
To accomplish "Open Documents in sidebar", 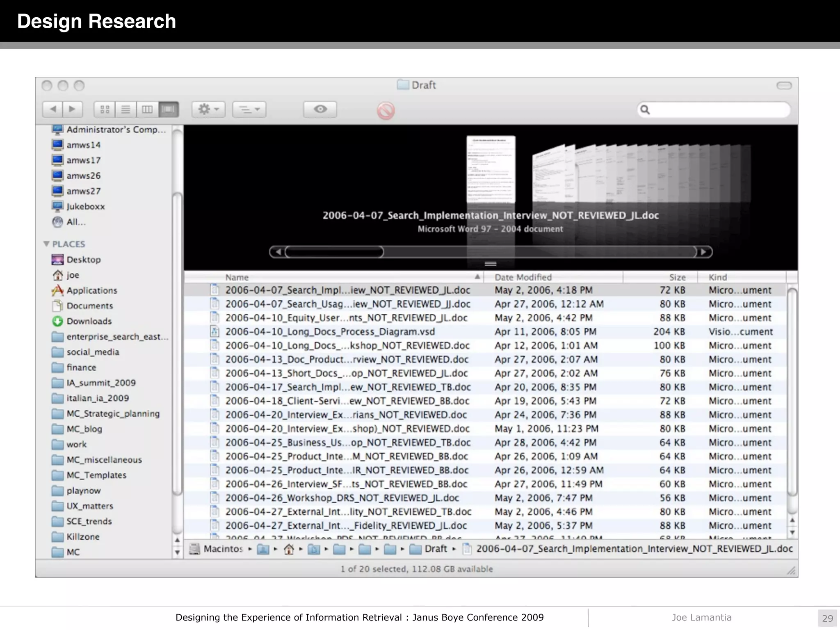I will (x=82, y=306).
